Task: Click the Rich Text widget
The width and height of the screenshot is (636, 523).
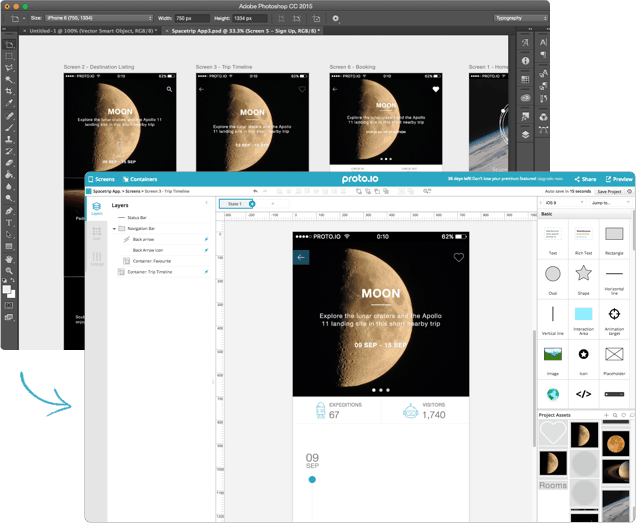Action: tap(583, 239)
